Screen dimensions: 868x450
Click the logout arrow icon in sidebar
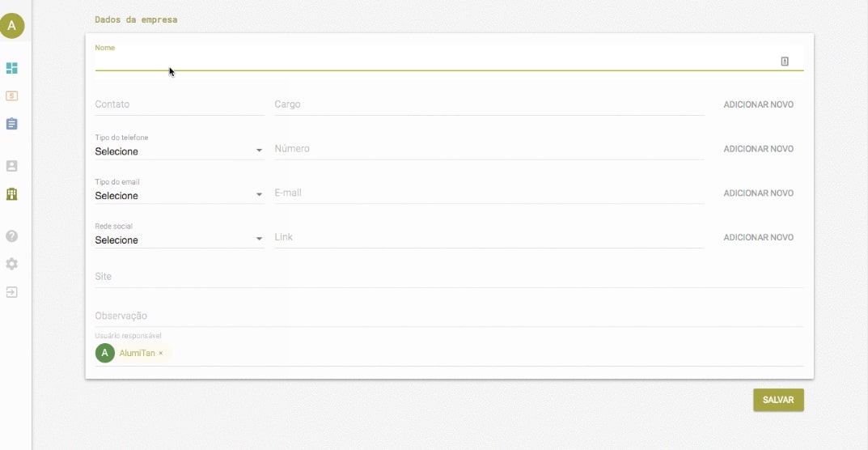click(x=11, y=292)
